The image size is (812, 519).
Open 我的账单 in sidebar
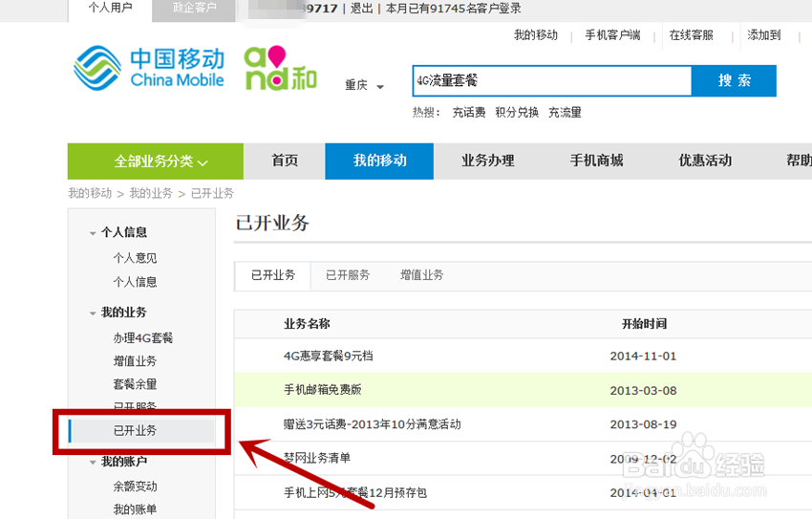[x=135, y=509]
